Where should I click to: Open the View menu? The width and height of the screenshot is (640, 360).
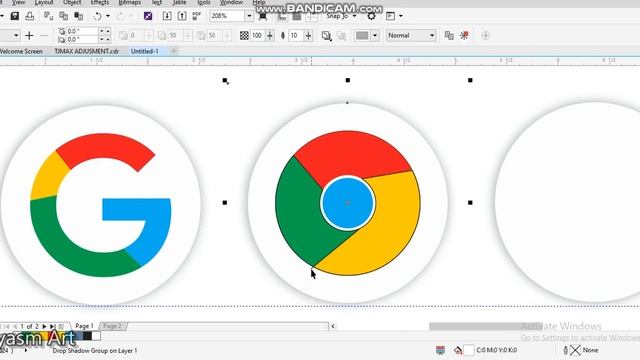point(18,2)
